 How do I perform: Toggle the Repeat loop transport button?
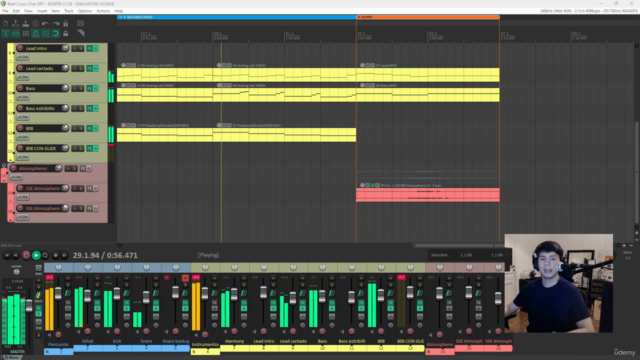[45, 256]
